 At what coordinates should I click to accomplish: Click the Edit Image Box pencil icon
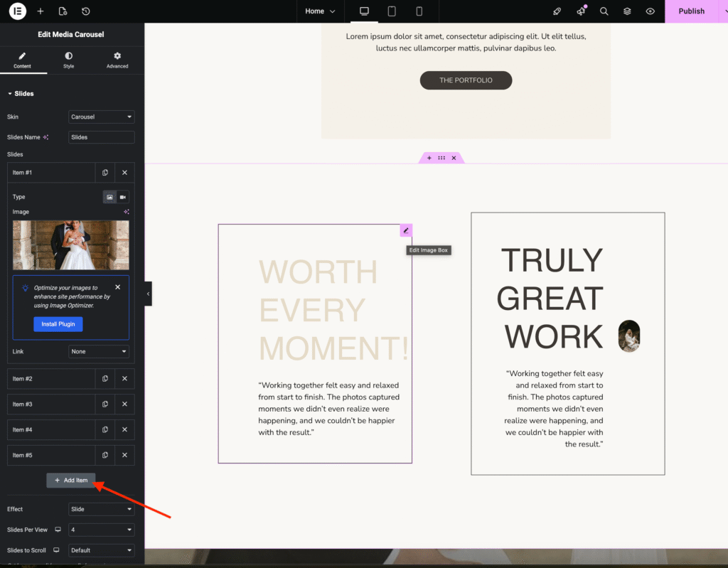click(406, 230)
